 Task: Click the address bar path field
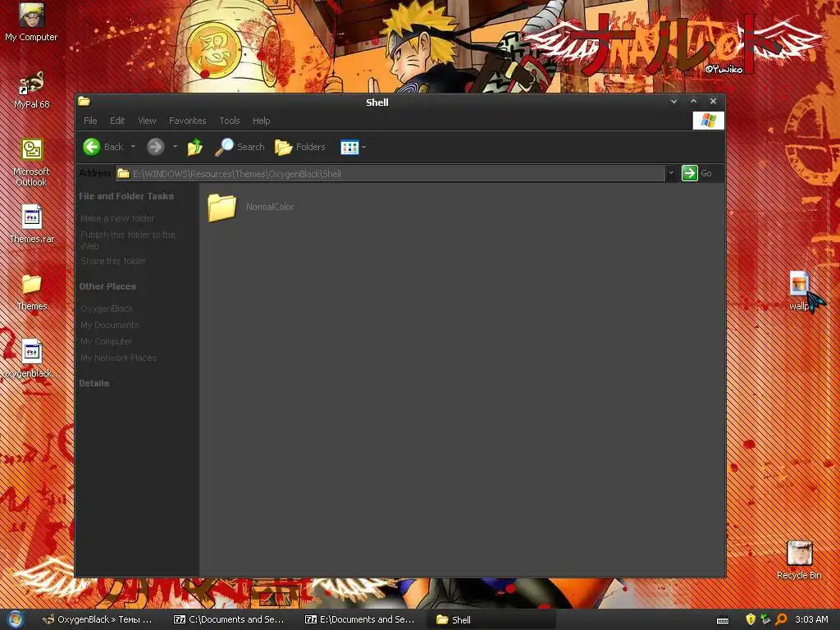click(390, 174)
